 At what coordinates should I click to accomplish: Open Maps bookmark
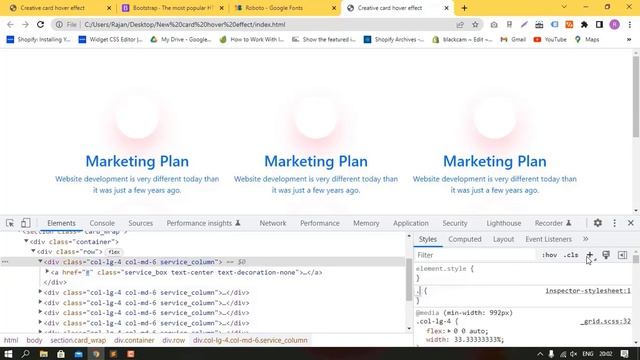(x=587, y=40)
